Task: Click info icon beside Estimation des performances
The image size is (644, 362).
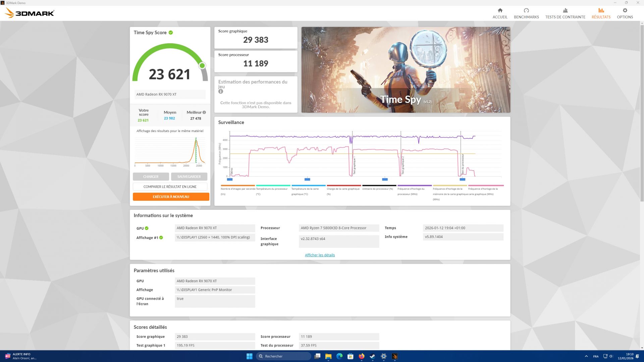Action: point(221,92)
